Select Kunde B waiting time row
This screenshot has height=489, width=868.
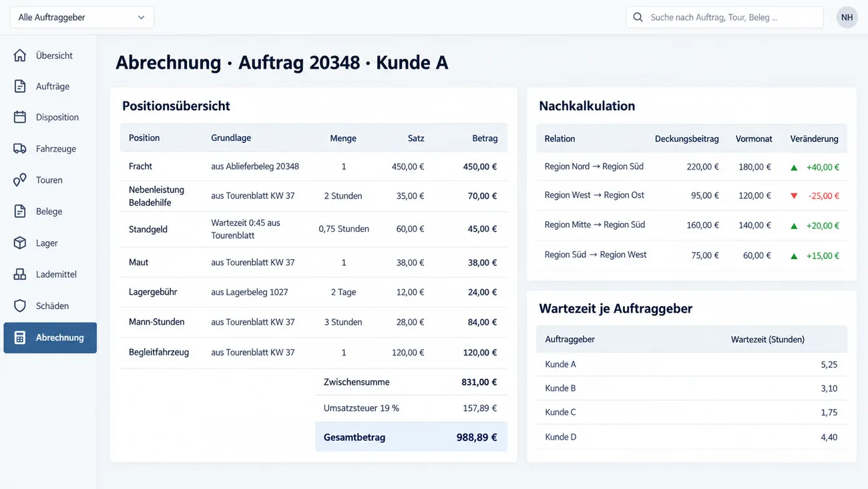click(692, 389)
